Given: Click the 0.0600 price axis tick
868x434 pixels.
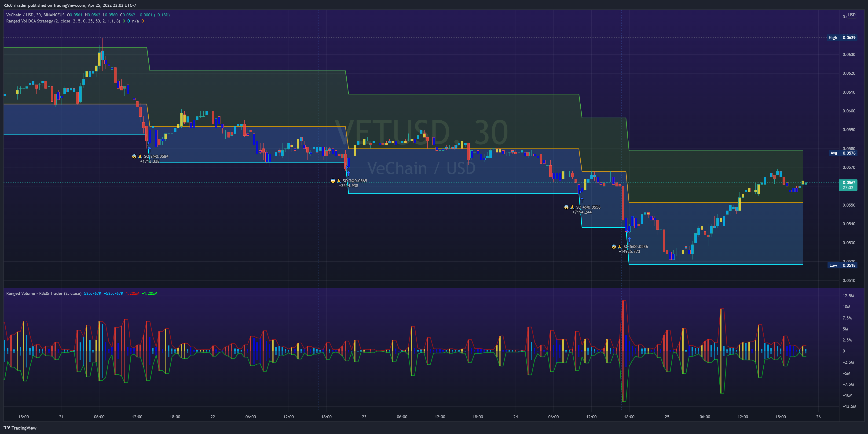Looking at the screenshot, I should (848, 111).
